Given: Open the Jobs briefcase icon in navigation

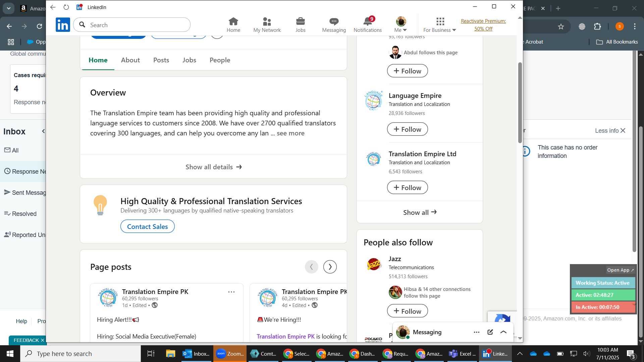Looking at the screenshot, I should (x=301, y=25).
